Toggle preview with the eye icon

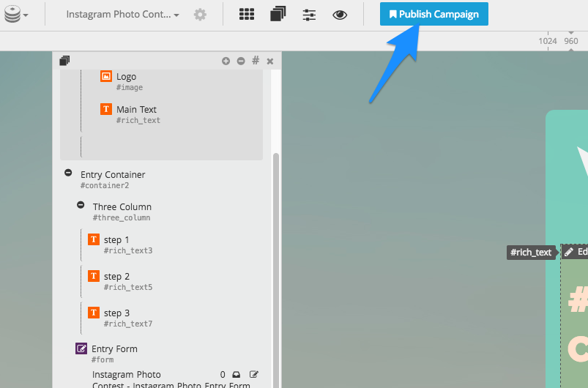(x=340, y=15)
